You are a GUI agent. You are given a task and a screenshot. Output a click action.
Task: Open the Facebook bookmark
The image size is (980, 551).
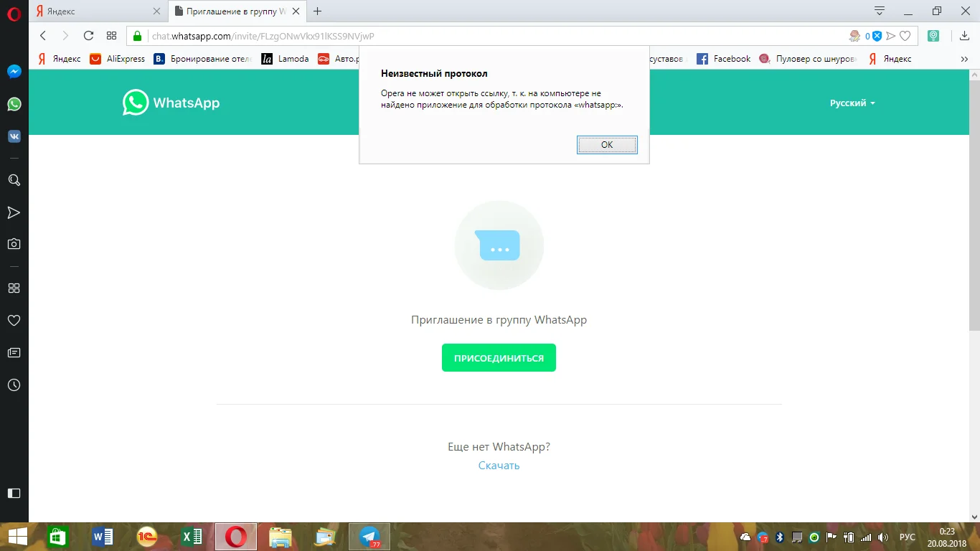click(724, 59)
